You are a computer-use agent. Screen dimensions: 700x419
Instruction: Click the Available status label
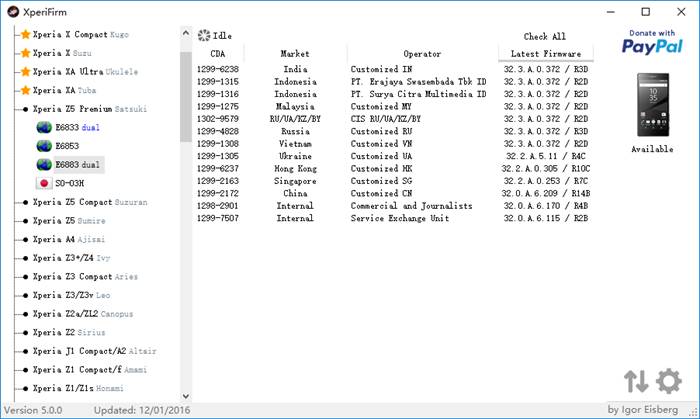coord(652,149)
